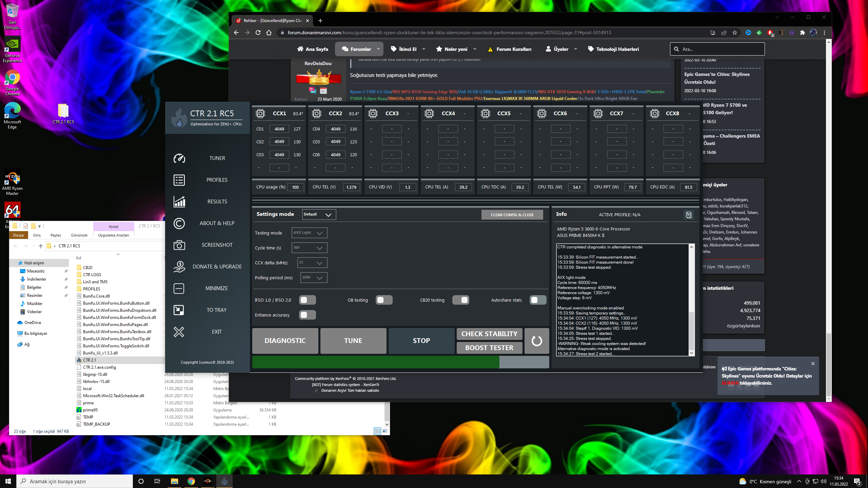Screen dimensions: 868x488
Task: Expand the Settings mode Default dropdown
Action: pyautogui.click(x=319, y=215)
